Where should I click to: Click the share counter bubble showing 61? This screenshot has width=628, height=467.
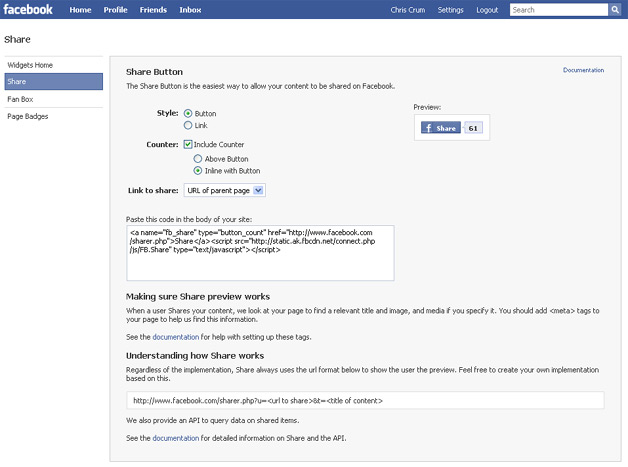(473, 128)
